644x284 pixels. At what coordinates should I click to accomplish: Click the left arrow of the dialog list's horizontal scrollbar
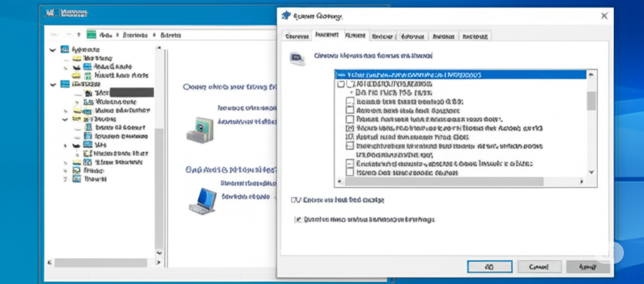point(339,181)
